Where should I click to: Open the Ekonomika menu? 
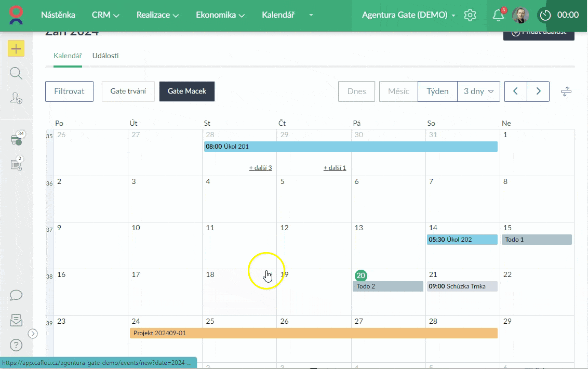tap(220, 15)
